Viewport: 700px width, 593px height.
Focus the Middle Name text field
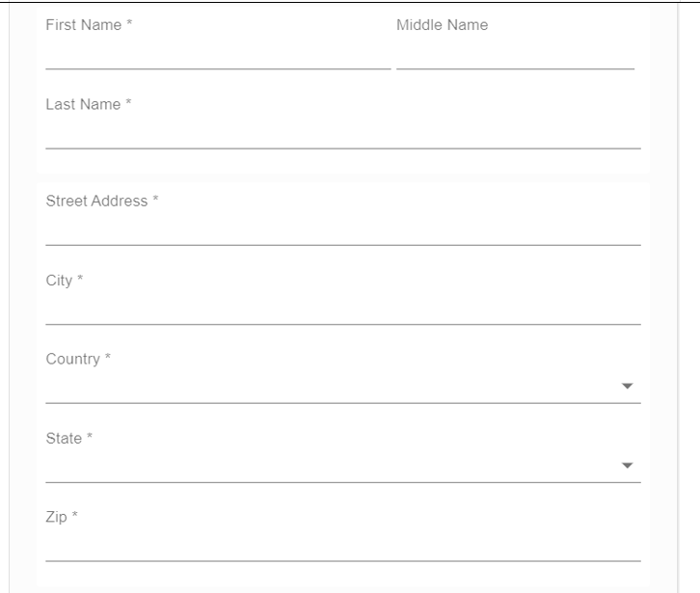point(515,54)
